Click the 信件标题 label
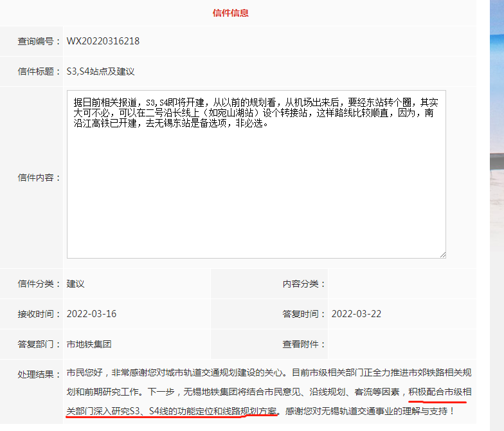The height and width of the screenshot is (431, 504). [x=39, y=71]
